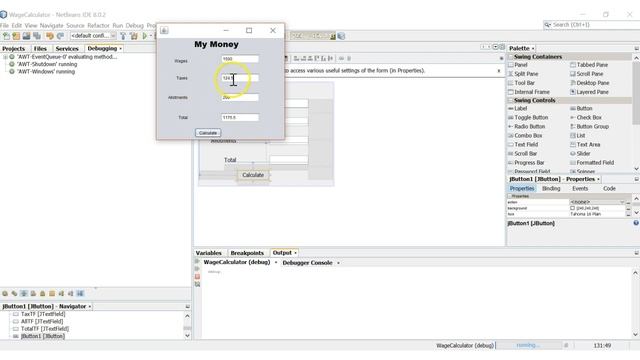
Task: Click the Palette panel vertical scrollbar
Action: (636, 94)
